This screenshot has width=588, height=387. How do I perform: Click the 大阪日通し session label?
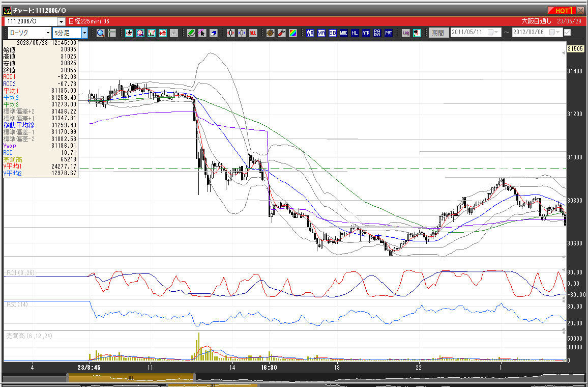click(536, 22)
